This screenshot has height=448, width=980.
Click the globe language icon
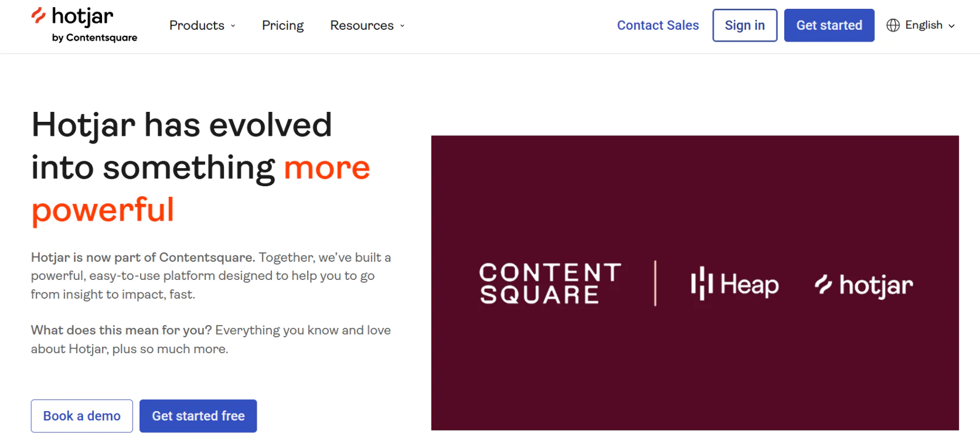893,25
